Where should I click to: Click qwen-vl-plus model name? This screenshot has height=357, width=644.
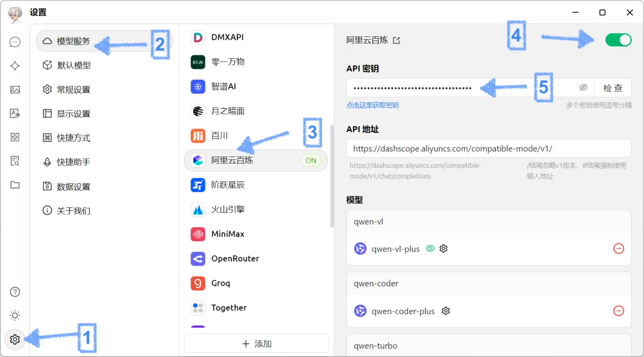pyautogui.click(x=396, y=249)
